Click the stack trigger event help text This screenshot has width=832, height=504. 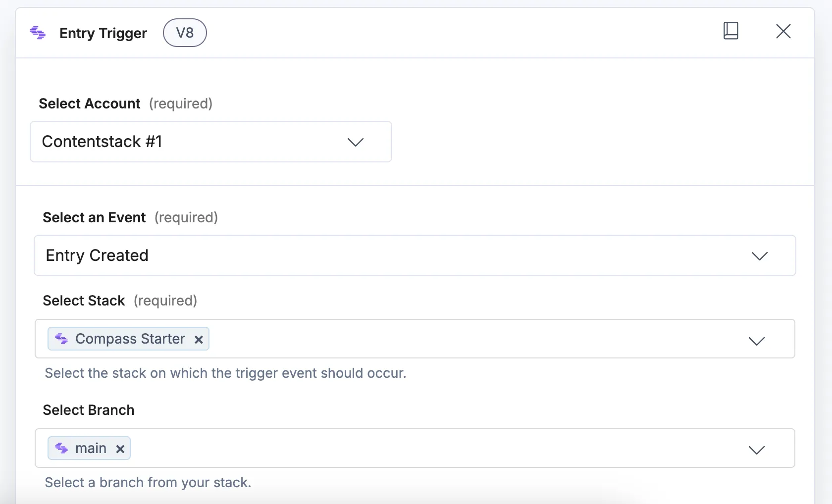pyautogui.click(x=225, y=373)
